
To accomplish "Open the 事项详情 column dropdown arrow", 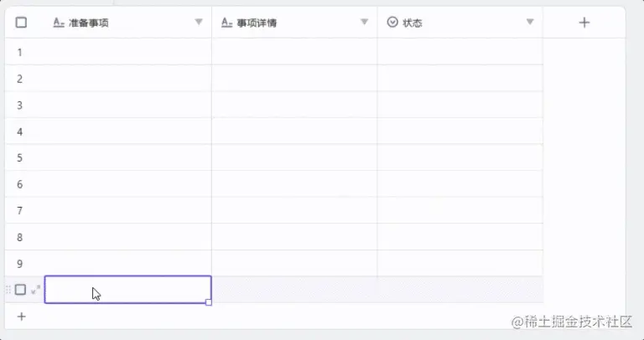I will [x=364, y=22].
